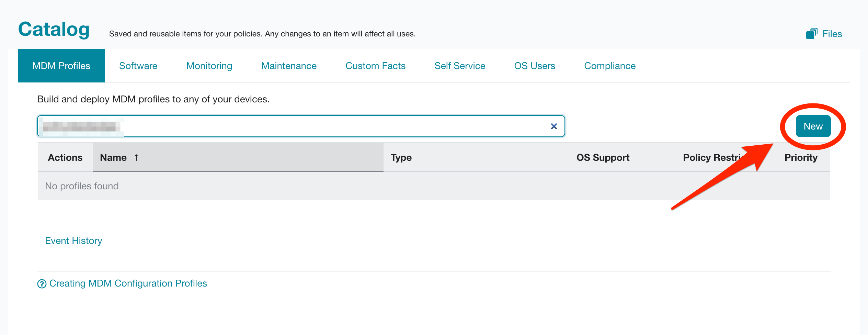Focus the profile search input field

point(301,126)
